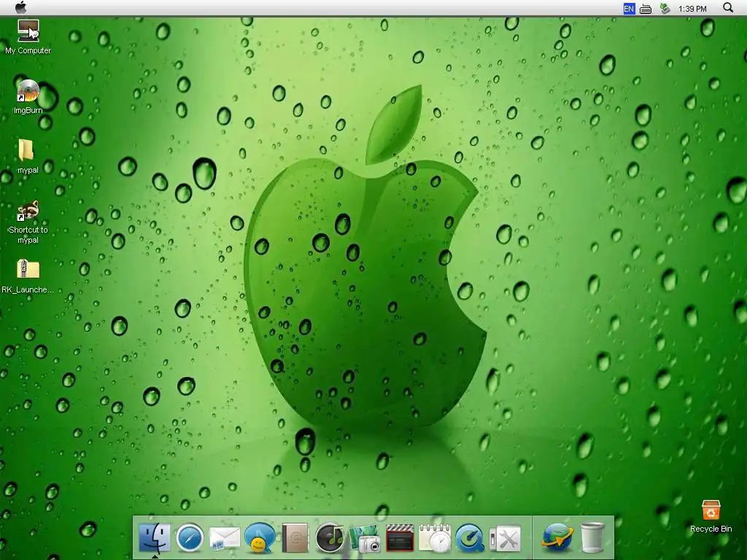Open the on-screen keyboard tray icon
The image size is (747, 560).
646,9
